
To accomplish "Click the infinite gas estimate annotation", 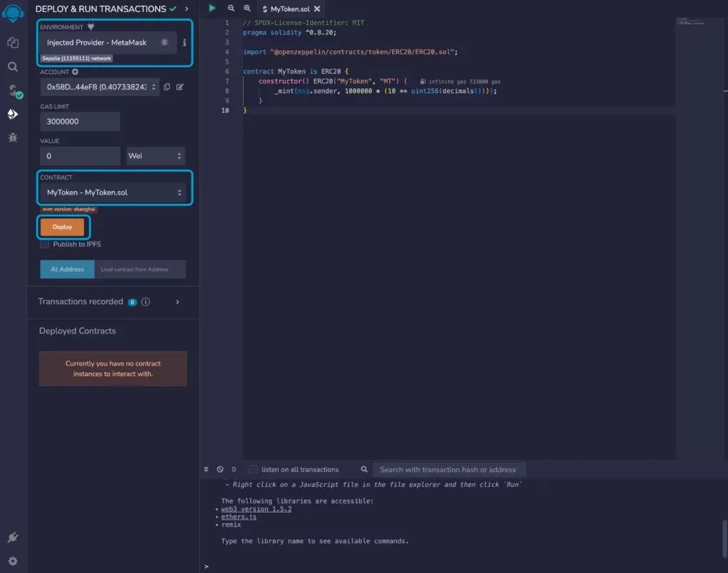I will (460, 82).
